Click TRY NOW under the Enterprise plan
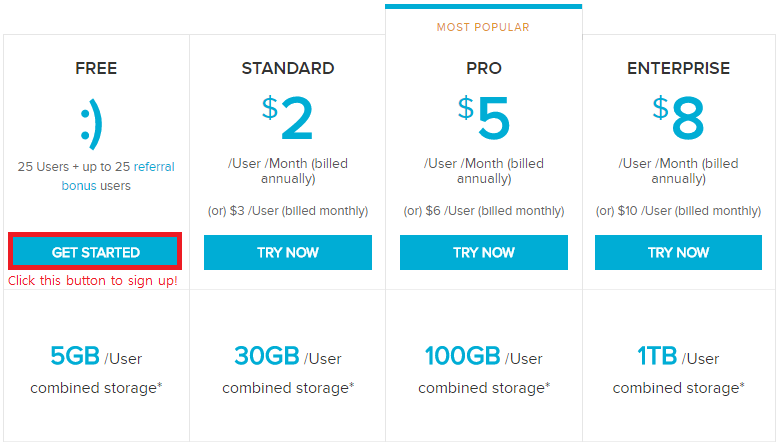The height and width of the screenshot is (447, 780). [679, 253]
